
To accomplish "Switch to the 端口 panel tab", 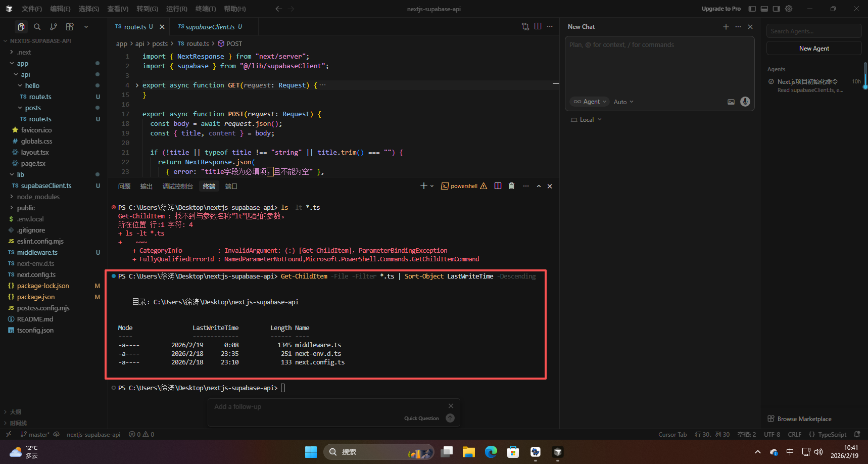I will click(x=231, y=187).
